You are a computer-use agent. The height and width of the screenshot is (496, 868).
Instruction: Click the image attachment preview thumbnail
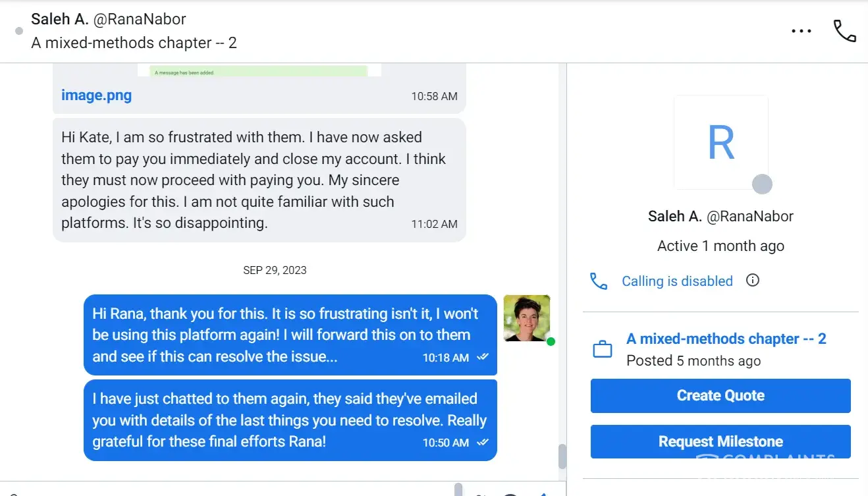tap(259, 70)
